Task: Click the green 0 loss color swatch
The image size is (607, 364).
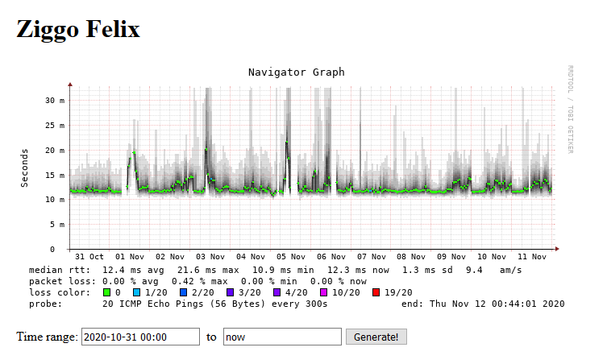Action: click(x=107, y=292)
